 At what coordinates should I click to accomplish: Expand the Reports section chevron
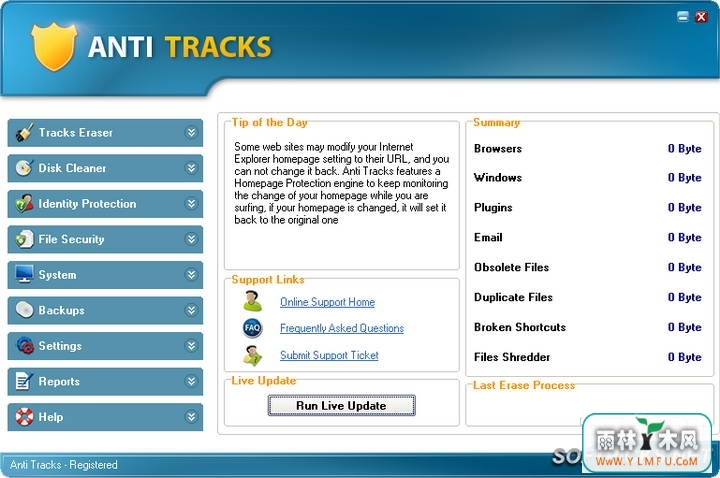[191, 381]
